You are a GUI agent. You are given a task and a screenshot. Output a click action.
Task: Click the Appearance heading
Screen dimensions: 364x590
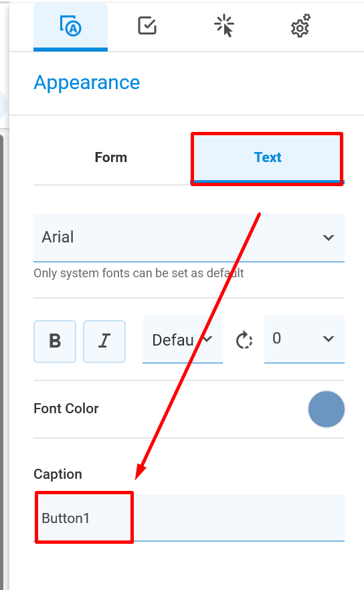(87, 82)
